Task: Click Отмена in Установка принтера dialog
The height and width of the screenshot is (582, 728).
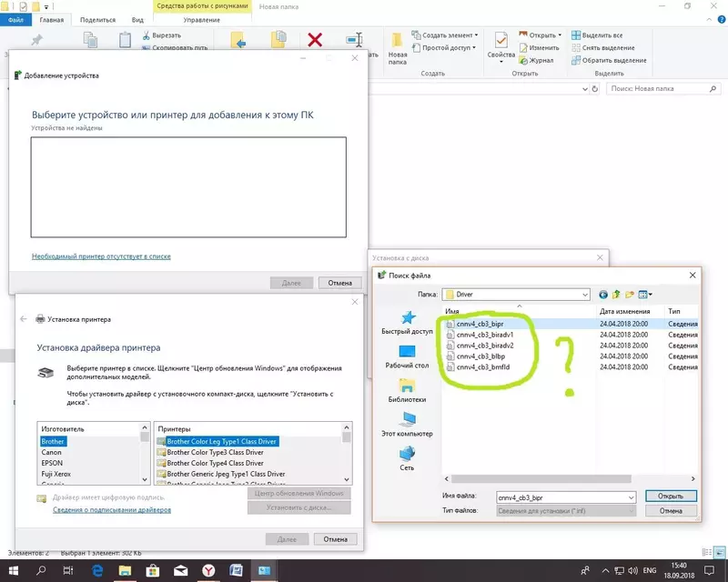Action: 335,539
